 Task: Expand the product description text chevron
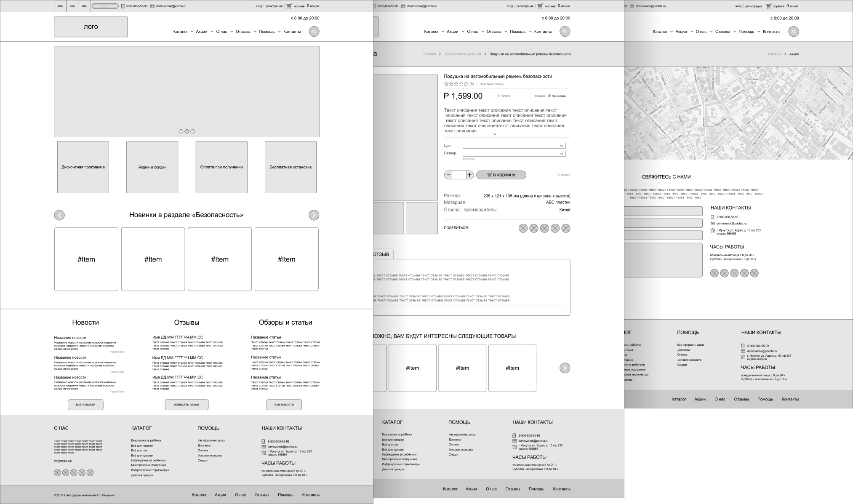coord(495,134)
